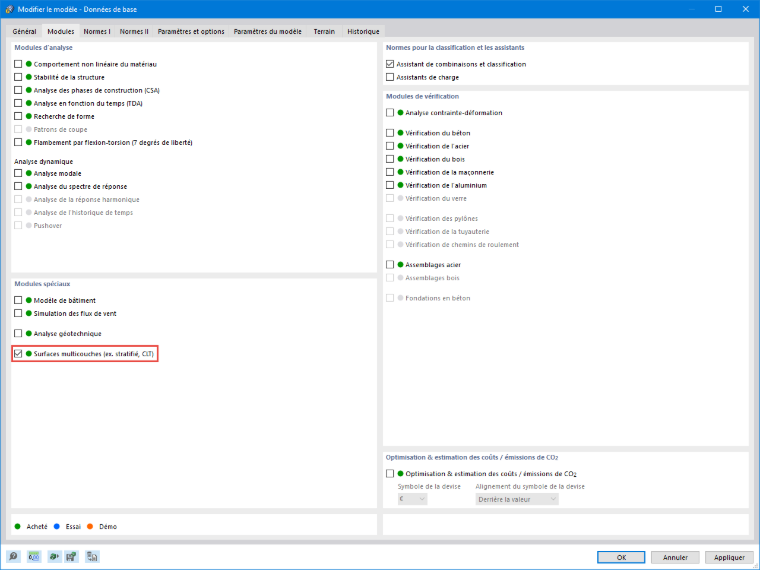Check Flambement par flexion-torsion option
The width and height of the screenshot is (760, 570).
point(18,142)
